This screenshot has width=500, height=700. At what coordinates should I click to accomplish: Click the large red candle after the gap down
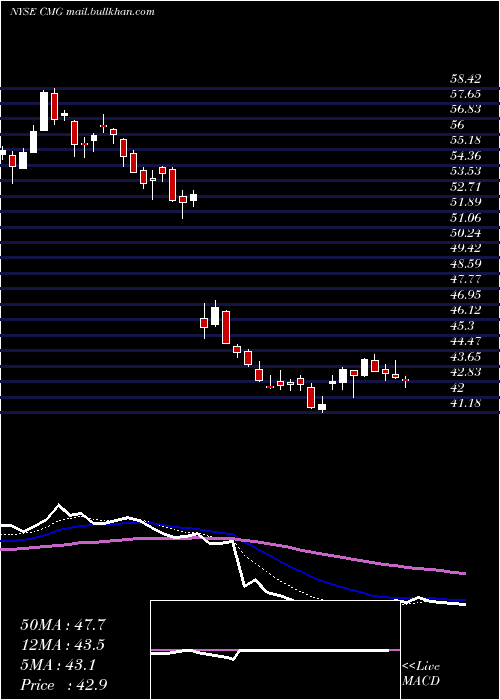[x=226, y=327]
